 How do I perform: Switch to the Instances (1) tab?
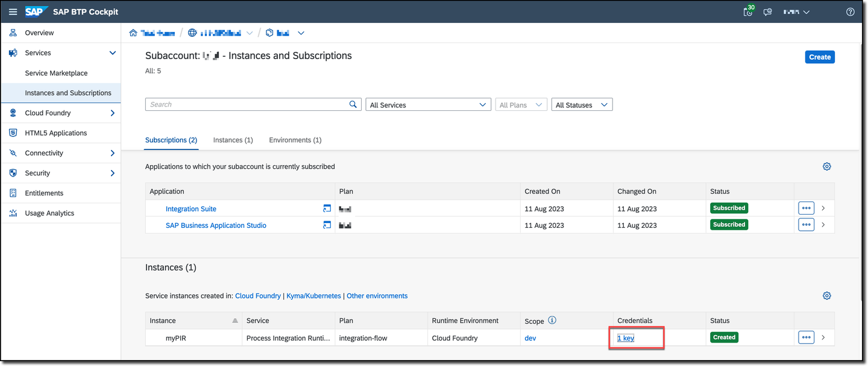[233, 140]
